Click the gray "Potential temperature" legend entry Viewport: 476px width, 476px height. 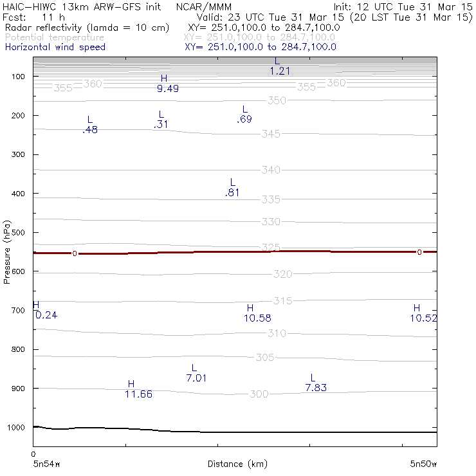point(54,37)
